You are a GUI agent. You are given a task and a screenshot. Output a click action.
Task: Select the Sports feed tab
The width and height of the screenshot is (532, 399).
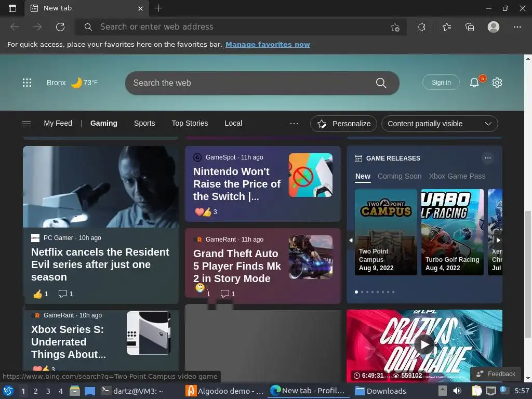tap(144, 124)
